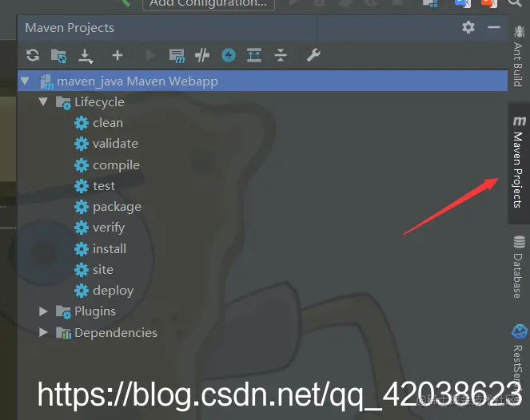Select the Plugins folder label
Image resolution: width=530 pixels, height=420 pixels.
[95, 311]
